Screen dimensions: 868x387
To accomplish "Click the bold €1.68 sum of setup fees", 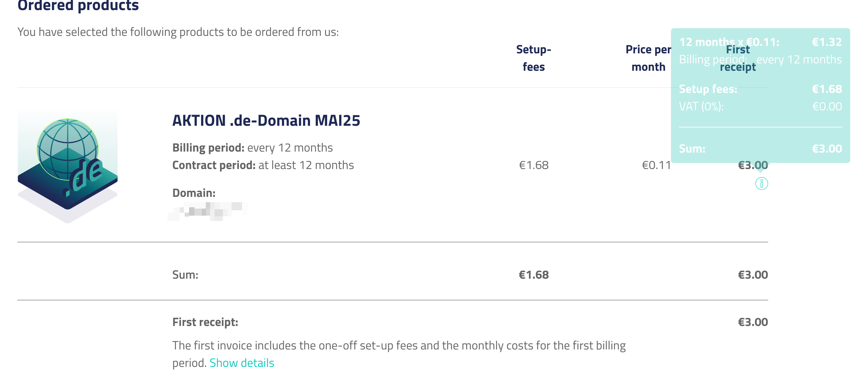I will click(x=534, y=275).
